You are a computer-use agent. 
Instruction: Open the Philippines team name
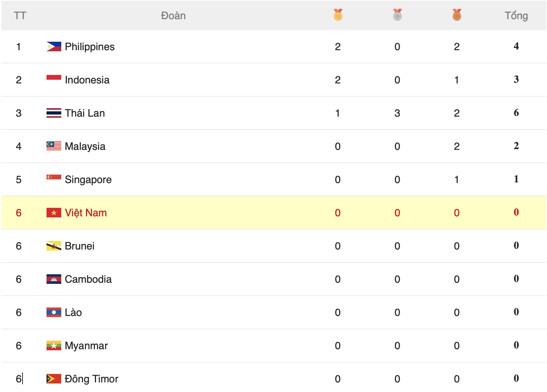click(90, 47)
